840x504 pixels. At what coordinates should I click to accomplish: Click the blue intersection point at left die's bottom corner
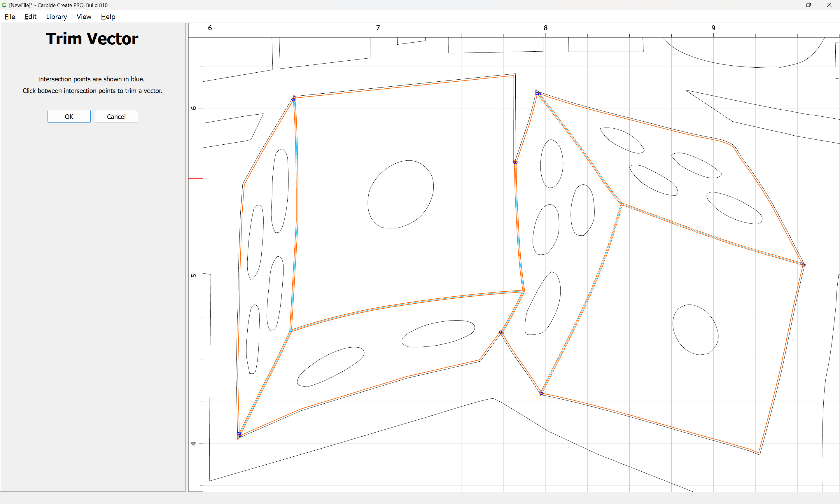click(239, 434)
